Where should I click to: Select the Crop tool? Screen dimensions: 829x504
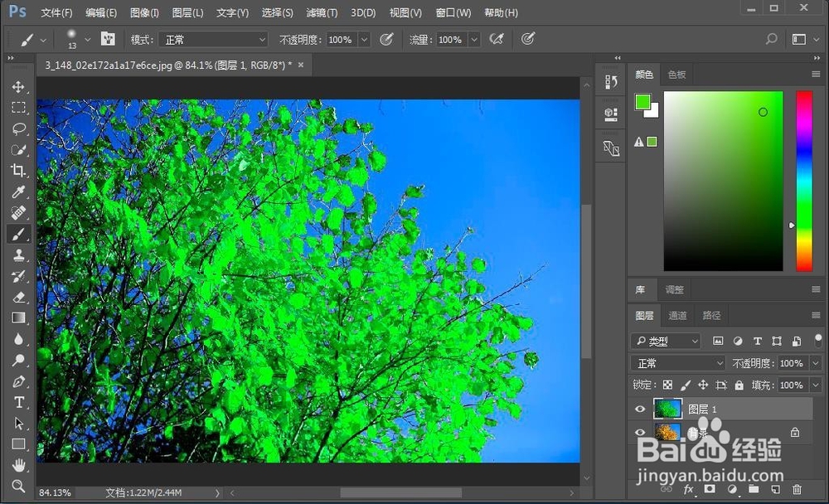point(18,170)
